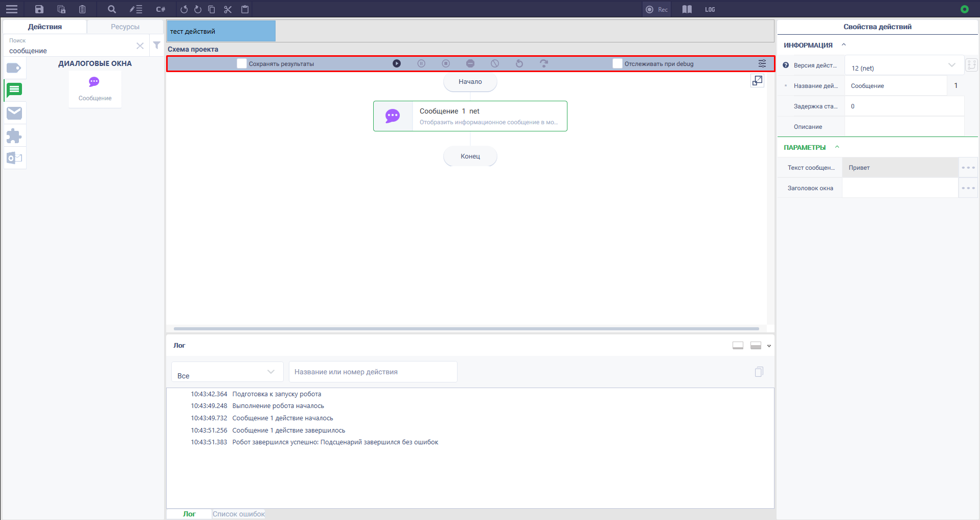
Task: Edit the Название действия field
Action: click(x=896, y=86)
